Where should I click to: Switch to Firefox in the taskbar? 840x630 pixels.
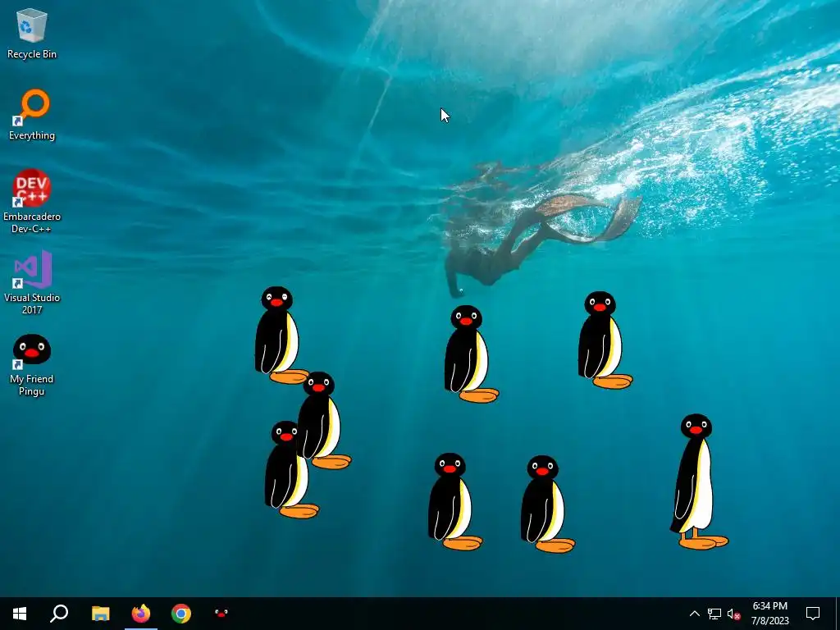(x=141, y=614)
